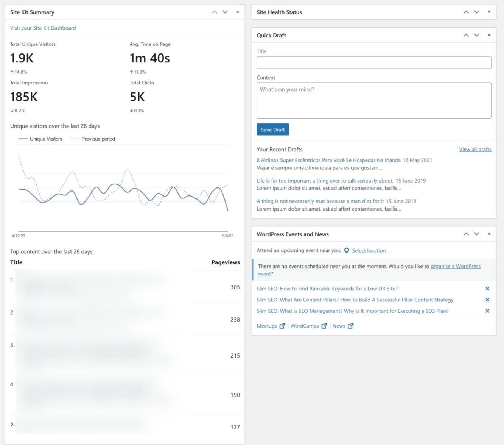Visit your Site Kit Dashboard
The width and height of the screenshot is (504, 445).
point(42,28)
